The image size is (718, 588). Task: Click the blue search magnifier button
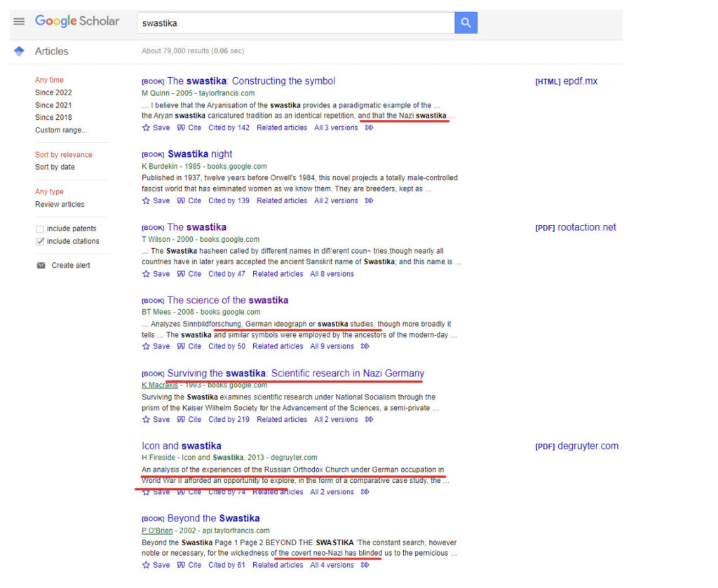tap(466, 22)
